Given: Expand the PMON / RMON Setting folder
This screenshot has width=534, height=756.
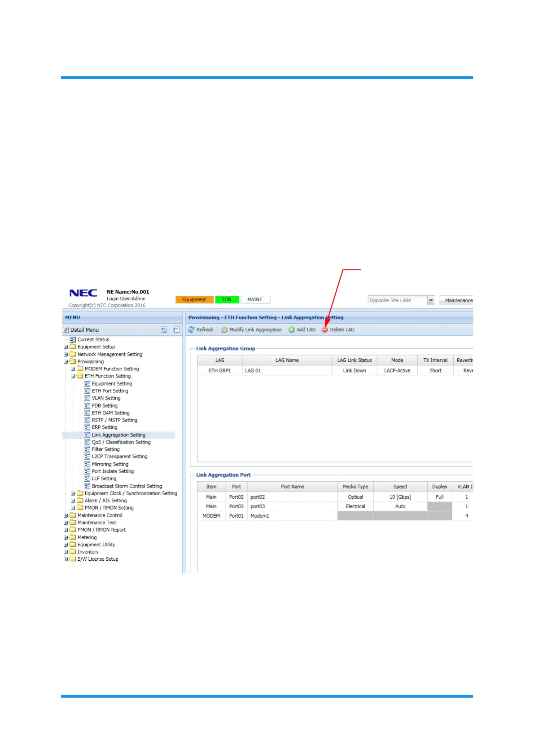Looking at the screenshot, I should 73,508.
